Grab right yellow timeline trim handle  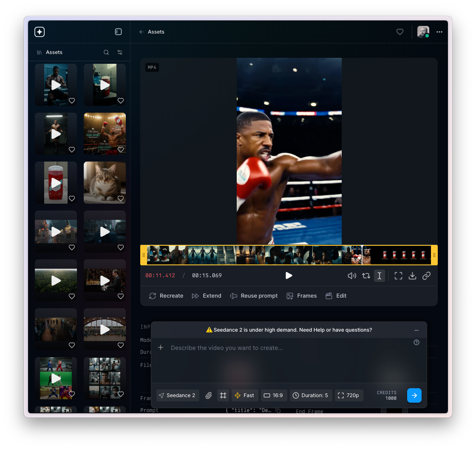click(x=434, y=255)
